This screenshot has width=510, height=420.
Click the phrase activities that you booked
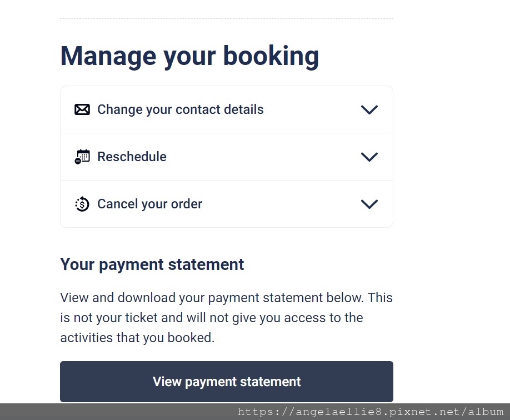pyautogui.click(x=137, y=338)
